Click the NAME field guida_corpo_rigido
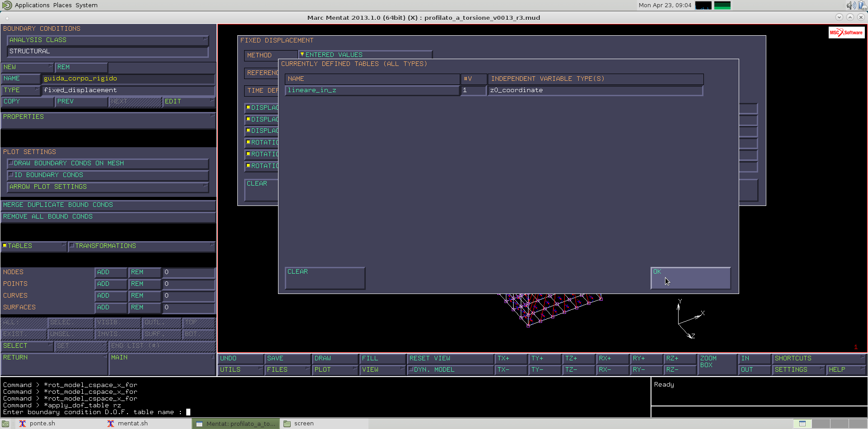This screenshot has width=868, height=429. point(128,79)
